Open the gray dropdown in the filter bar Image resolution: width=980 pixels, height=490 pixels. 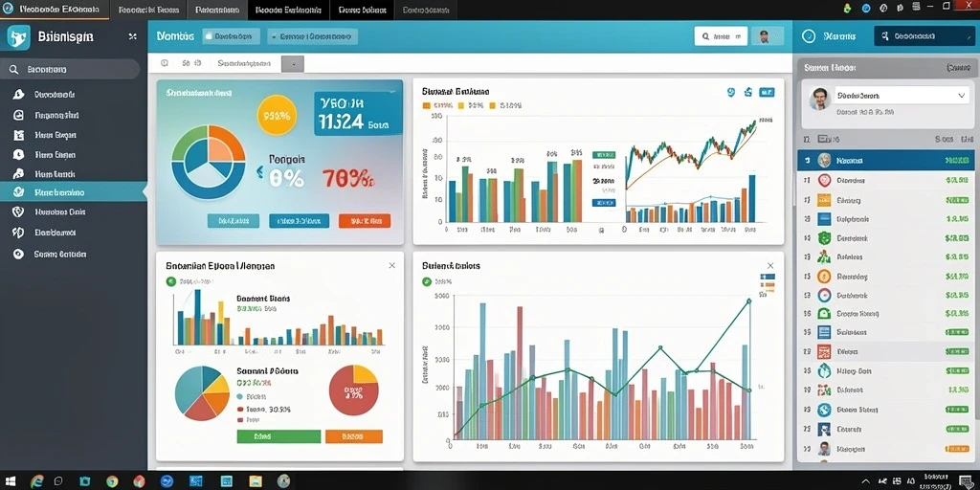tap(293, 63)
